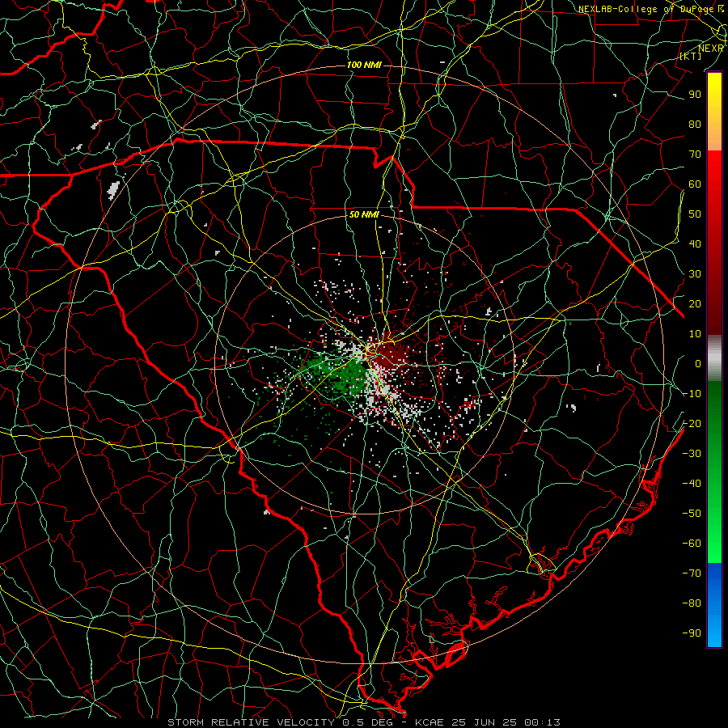Click the 50 value on the velocity scale
Viewport: 728px width, 728px height.
[x=695, y=214]
